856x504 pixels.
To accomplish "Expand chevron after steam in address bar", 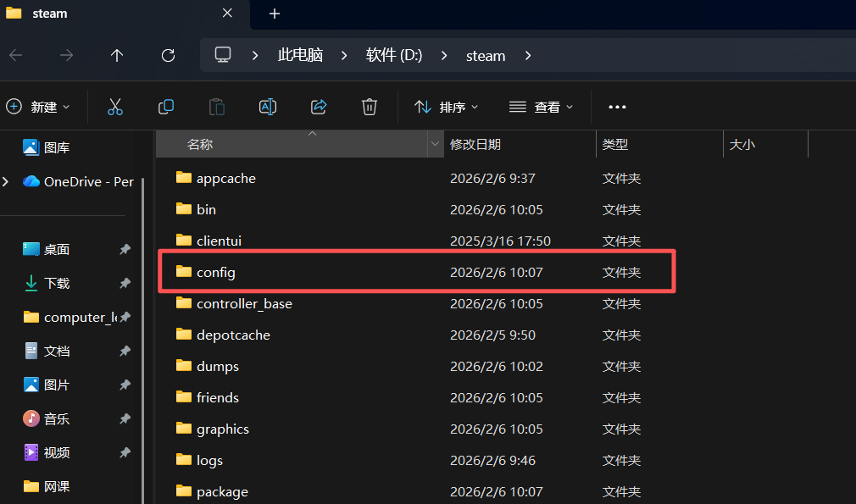I will click(528, 56).
